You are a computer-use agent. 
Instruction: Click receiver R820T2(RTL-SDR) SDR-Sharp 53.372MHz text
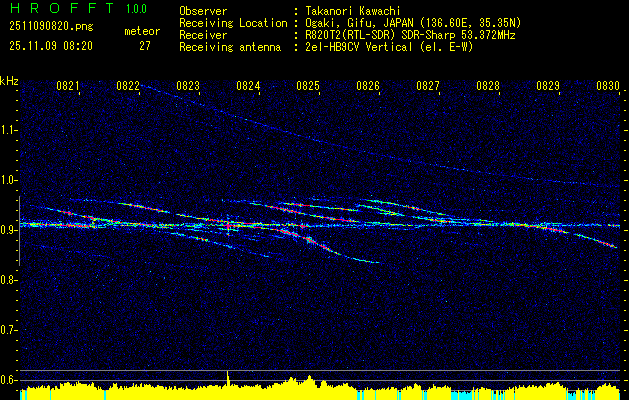coord(410,35)
